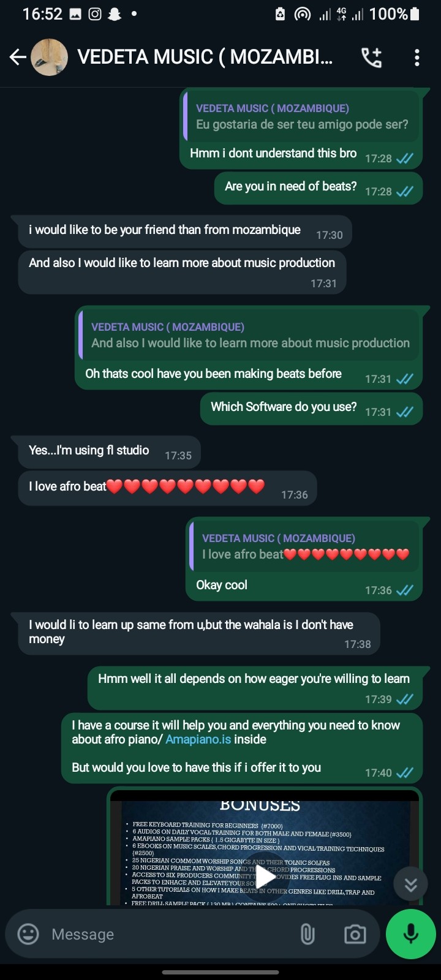Play the BONUSES video
441x980 pixels.
pos(265,876)
